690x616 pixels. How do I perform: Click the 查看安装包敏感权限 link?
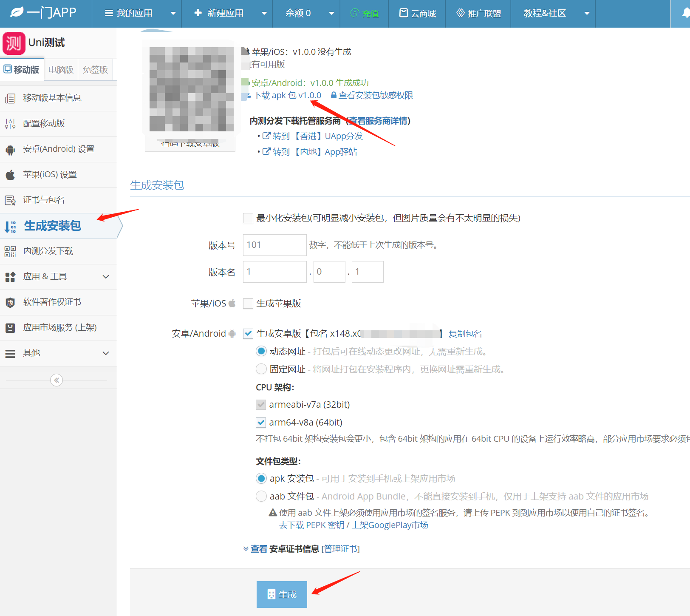coord(376,95)
